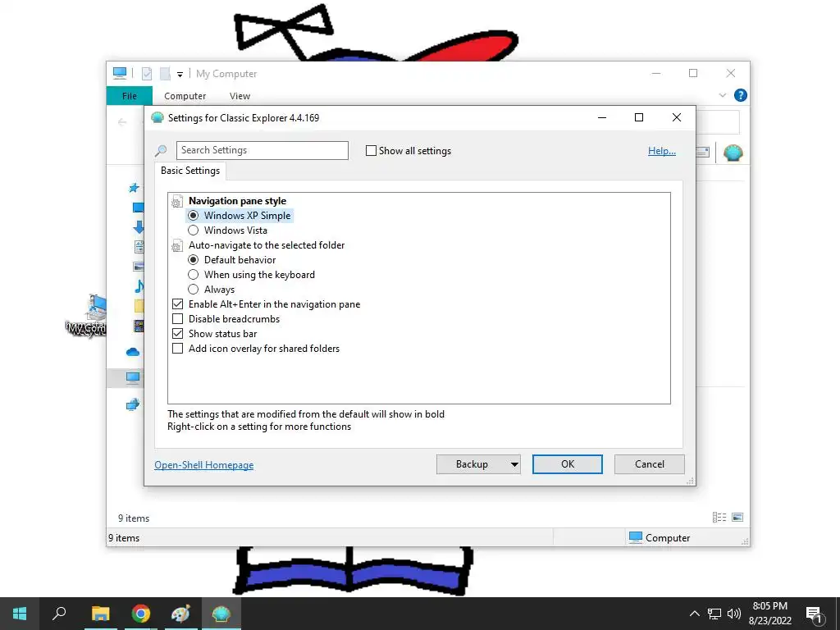This screenshot has width=840, height=630.
Task: Open the Backup dropdown arrow
Action: pos(514,464)
